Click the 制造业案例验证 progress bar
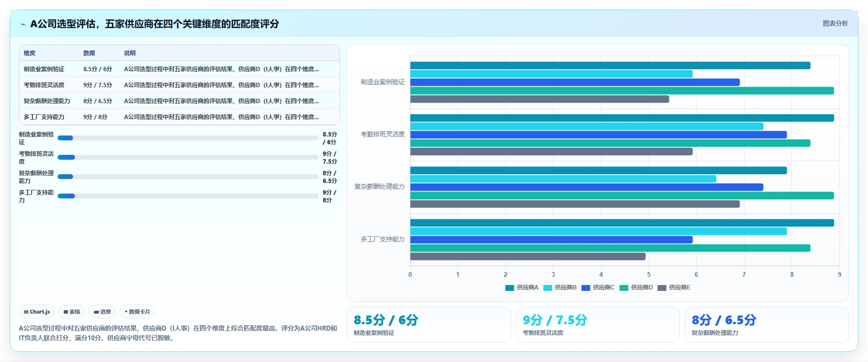 click(x=188, y=138)
